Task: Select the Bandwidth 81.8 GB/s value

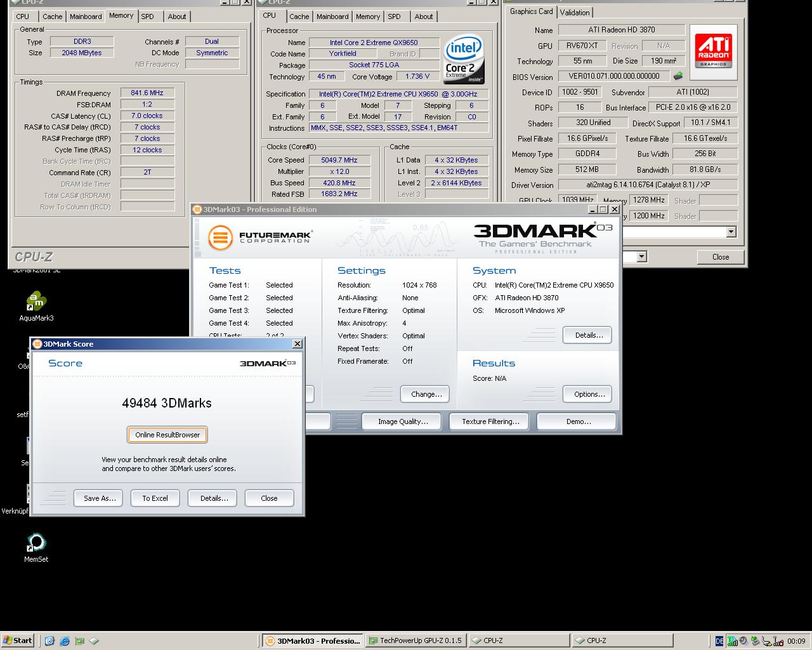Action: point(705,169)
